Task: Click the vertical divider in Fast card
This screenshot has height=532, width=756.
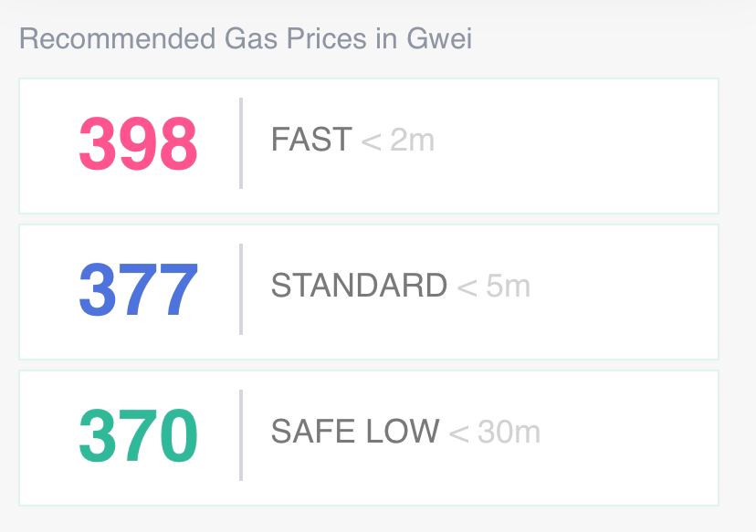Action: point(241,143)
